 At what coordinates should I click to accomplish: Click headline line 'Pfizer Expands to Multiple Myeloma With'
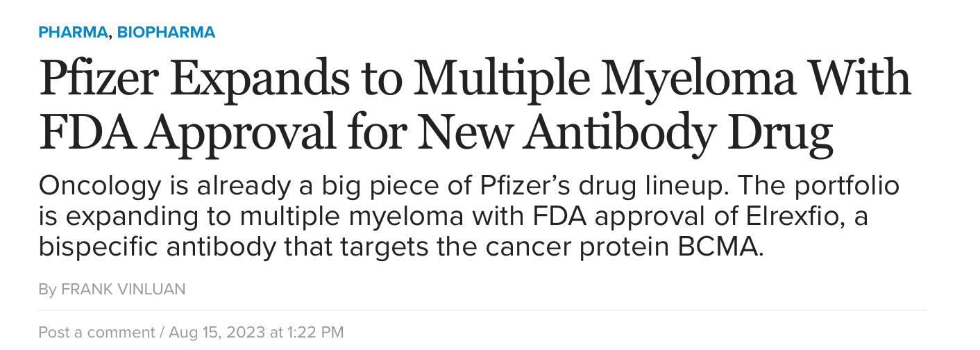475,78
